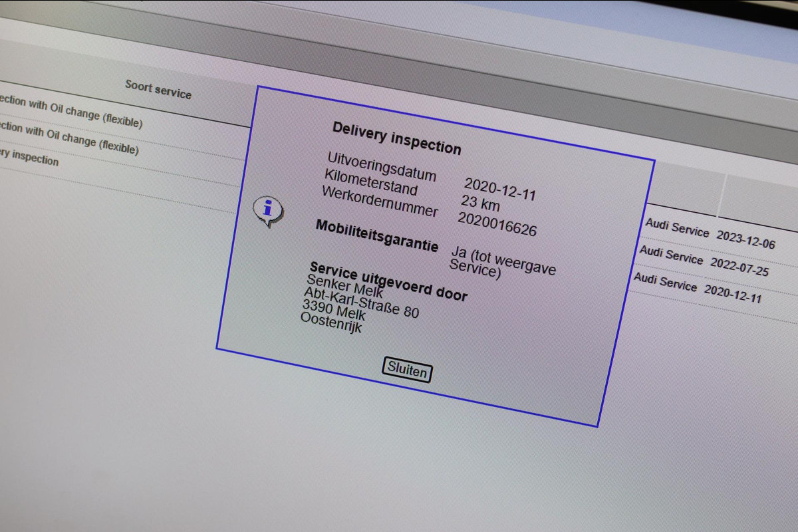Viewport: 798px width, 532px height.
Task: Select the date 2023-12-06 in the table
Action: [745, 239]
